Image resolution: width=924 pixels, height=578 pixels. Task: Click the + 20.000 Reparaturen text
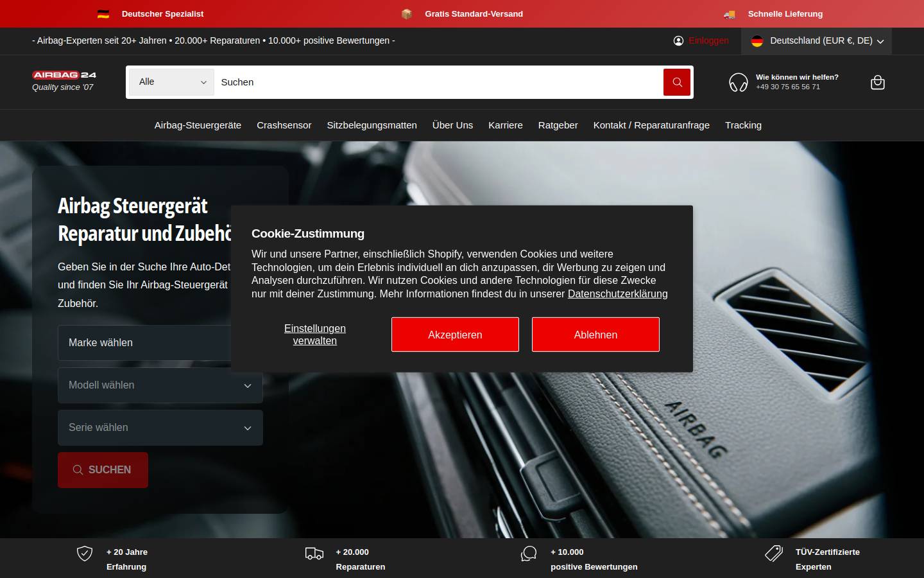(360, 559)
